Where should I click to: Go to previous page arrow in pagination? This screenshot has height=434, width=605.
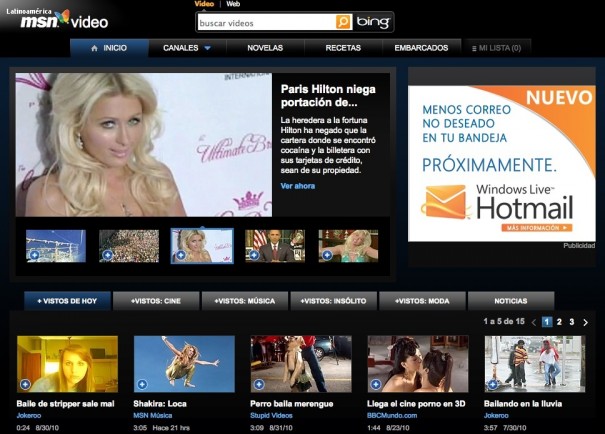534,322
